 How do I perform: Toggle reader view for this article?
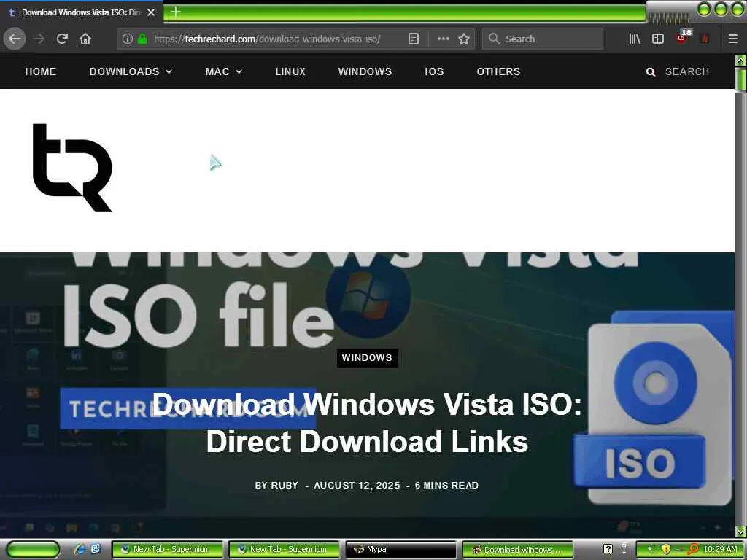414,39
